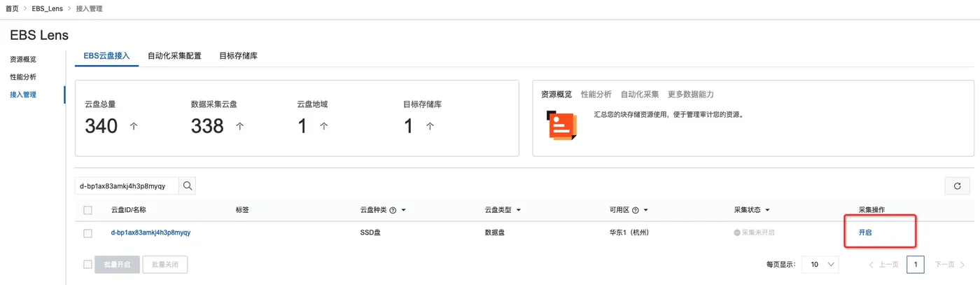Screen dimensions: 980x285
Task: Click the search magnifier icon button
Action: click(x=187, y=186)
